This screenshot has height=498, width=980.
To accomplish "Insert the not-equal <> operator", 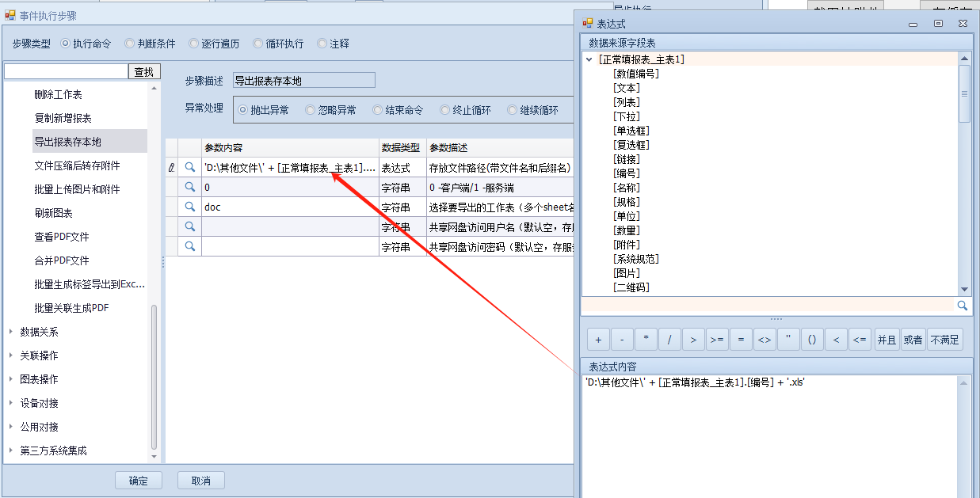I will point(765,340).
